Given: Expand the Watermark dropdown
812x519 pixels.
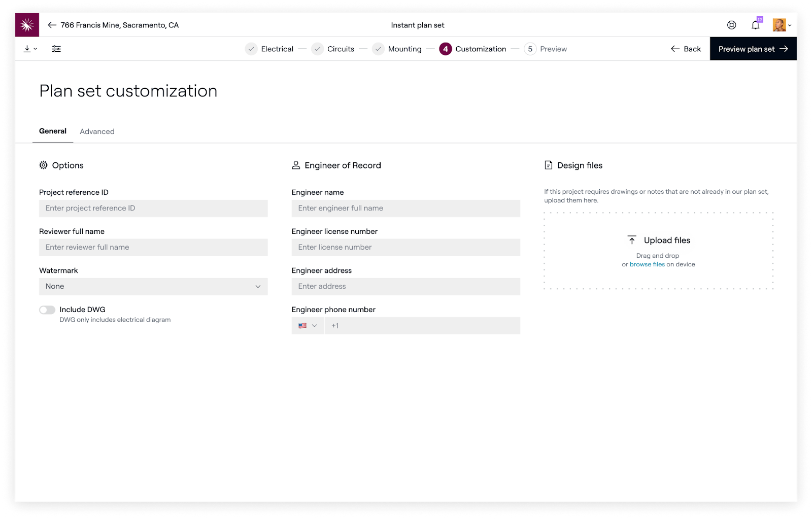Looking at the screenshot, I should tap(153, 287).
